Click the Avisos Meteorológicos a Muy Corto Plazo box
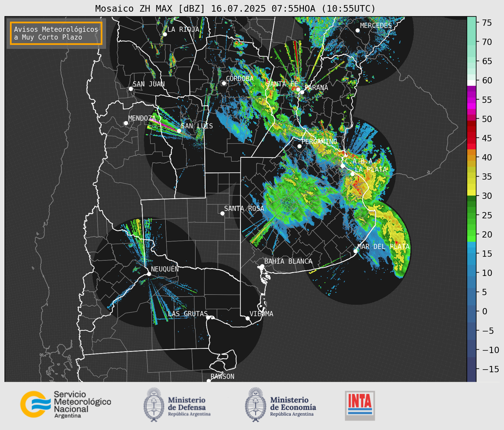The width and height of the screenshot is (504, 430). 56,33
